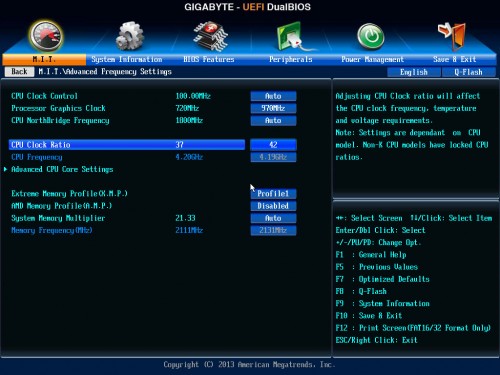Viewport: 500px width, 375px height.
Task: Click the 720MHz current graphics clock value
Action: point(187,108)
